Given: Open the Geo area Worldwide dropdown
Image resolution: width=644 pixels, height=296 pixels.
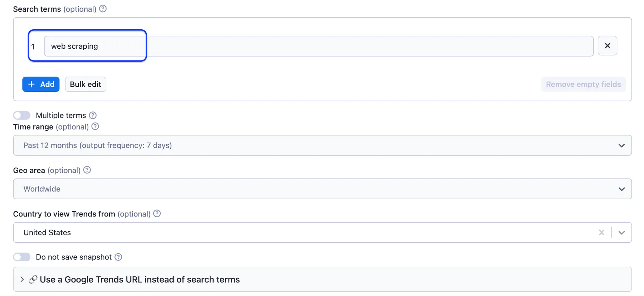Looking at the screenshot, I should click(322, 189).
